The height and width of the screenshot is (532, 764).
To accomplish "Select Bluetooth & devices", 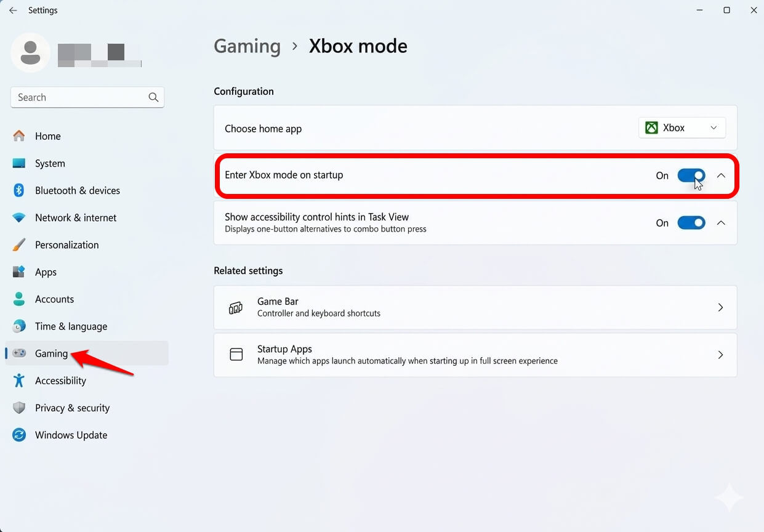I will coord(87,190).
